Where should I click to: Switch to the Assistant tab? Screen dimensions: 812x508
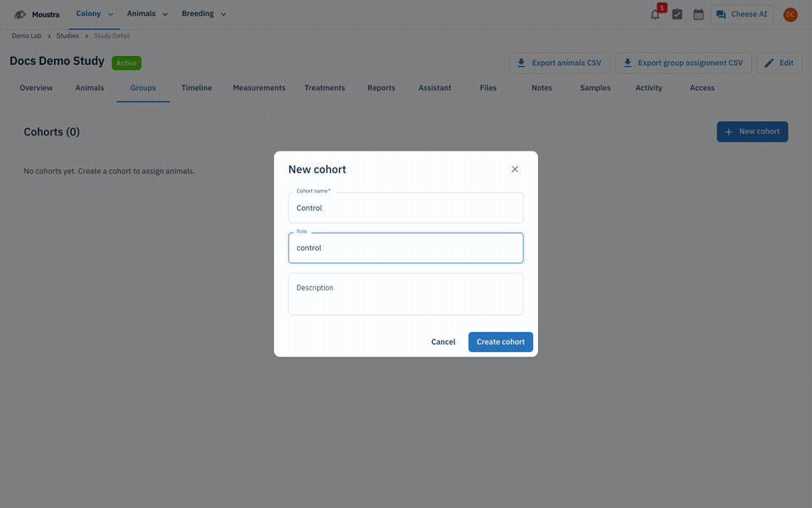point(435,87)
